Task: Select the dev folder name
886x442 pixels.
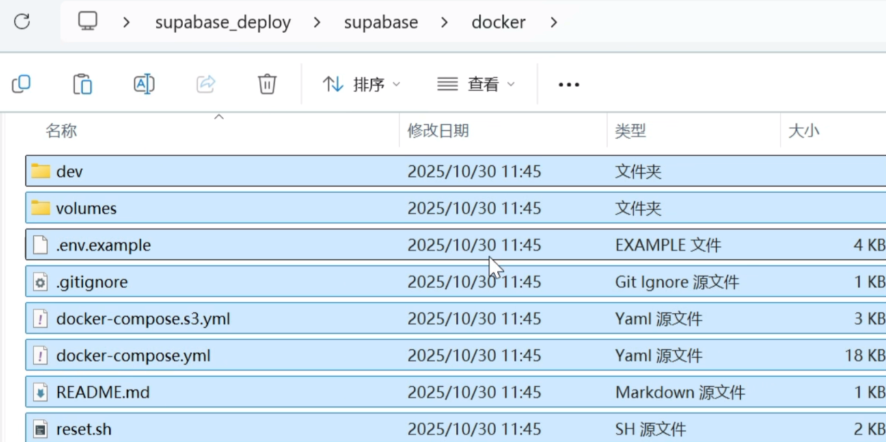Action: click(x=70, y=171)
